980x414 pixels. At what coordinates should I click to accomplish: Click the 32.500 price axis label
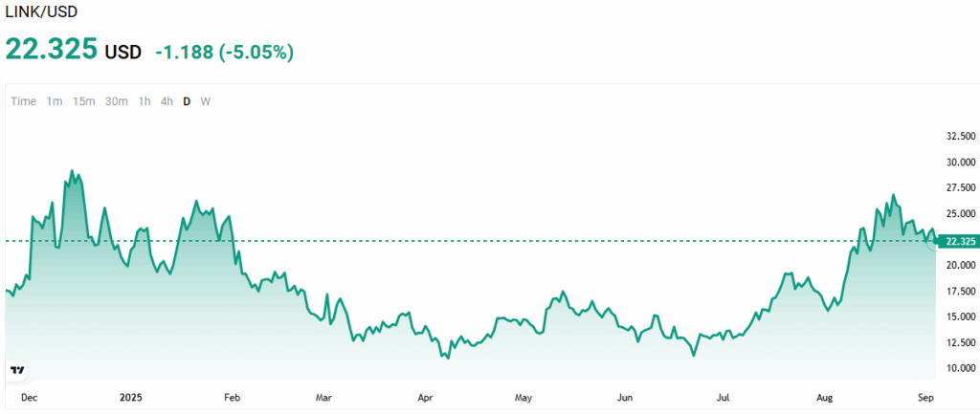click(x=960, y=137)
